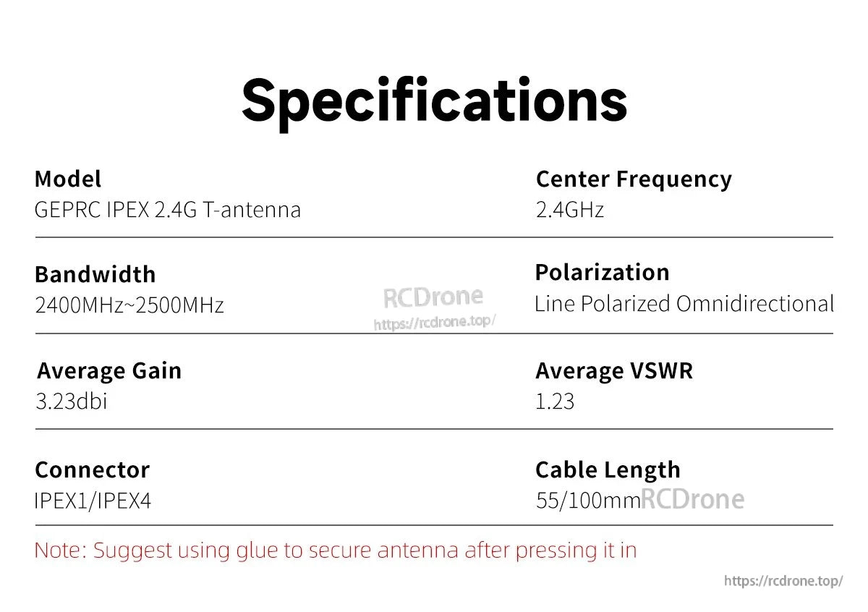Select the 3.23dbi gain value
The width and height of the screenshot is (868, 612).
(x=71, y=401)
